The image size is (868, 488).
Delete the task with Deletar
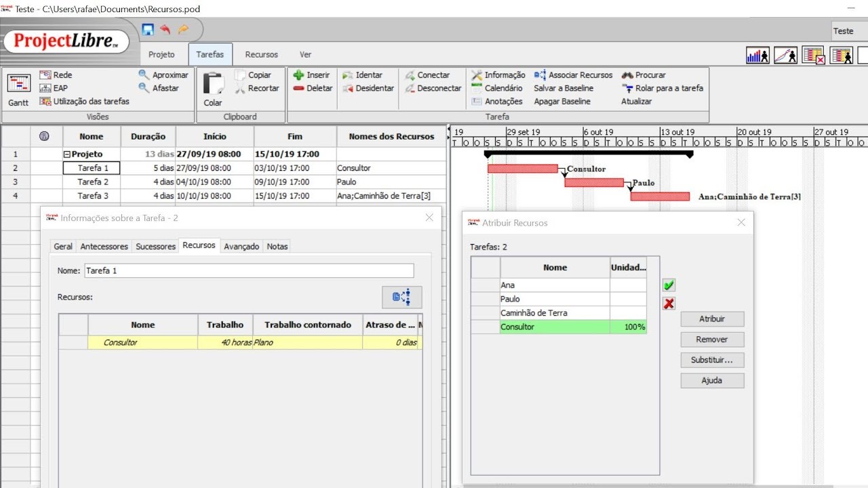pyautogui.click(x=313, y=88)
